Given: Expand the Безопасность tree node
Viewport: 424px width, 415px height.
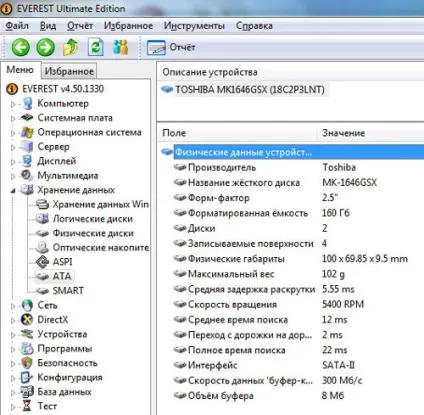Looking at the screenshot, I should (x=13, y=364).
